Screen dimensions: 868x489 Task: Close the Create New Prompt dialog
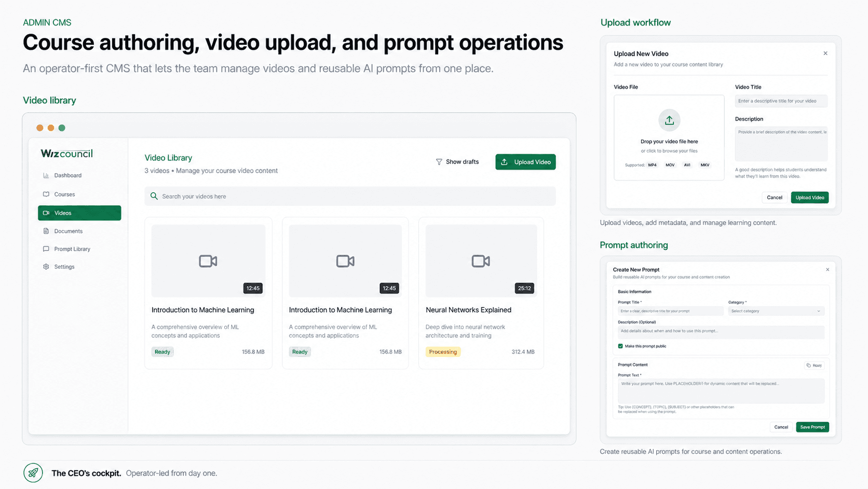coord(828,270)
